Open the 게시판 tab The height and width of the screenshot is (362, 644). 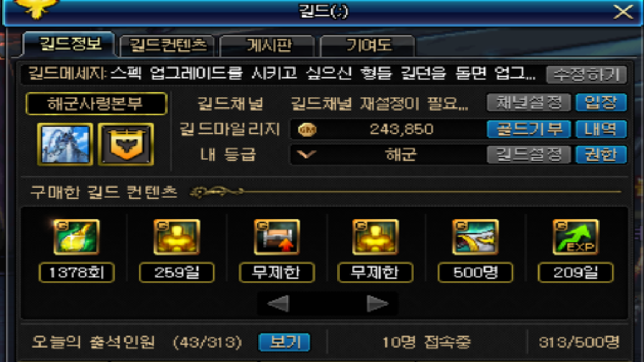pyautogui.click(x=268, y=46)
